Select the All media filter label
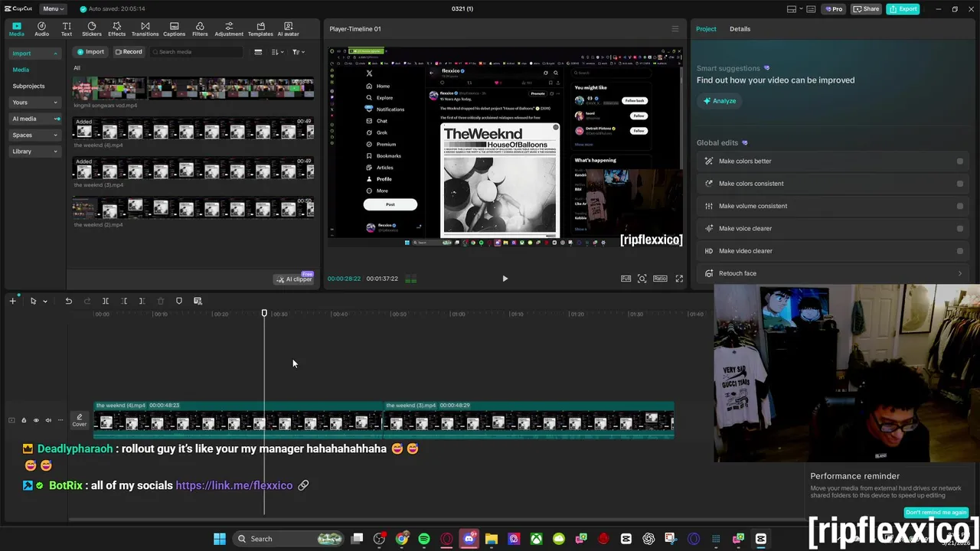The width and height of the screenshot is (980, 551). click(x=77, y=68)
